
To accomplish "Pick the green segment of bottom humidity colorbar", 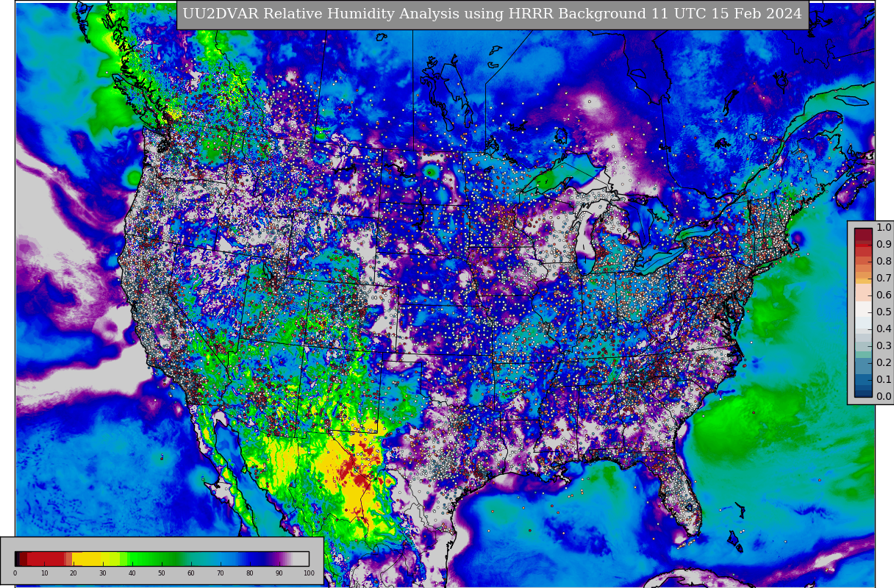I will pyautogui.click(x=154, y=559).
